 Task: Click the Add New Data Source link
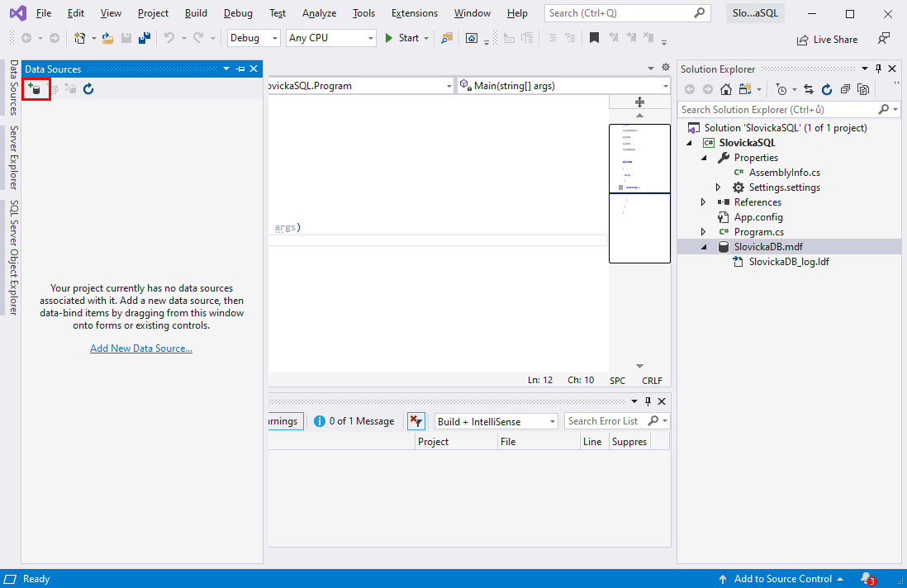tap(141, 348)
